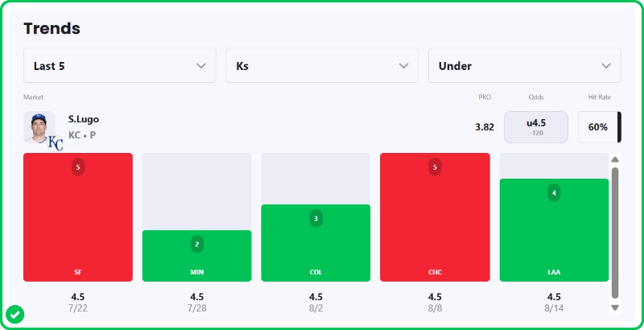Click S.Lugo's player headshot photo
Screen dimensions: 644x330
tap(39, 127)
